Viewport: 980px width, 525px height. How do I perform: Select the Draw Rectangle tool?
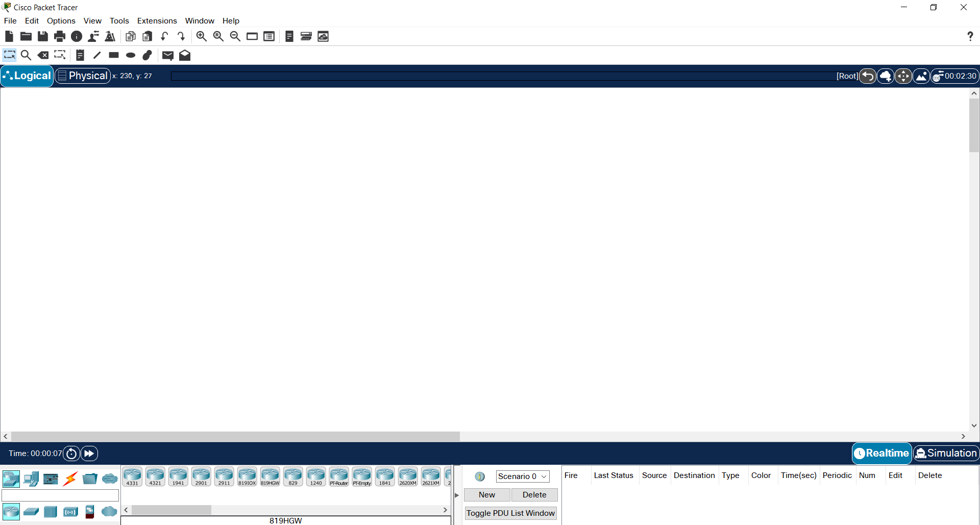tap(114, 55)
